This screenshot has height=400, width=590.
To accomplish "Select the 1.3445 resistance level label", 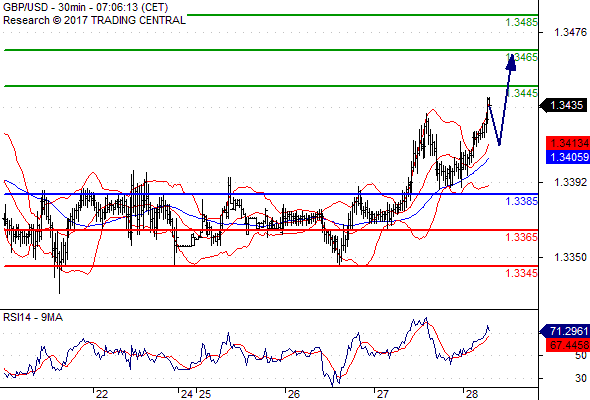I will tap(522, 93).
